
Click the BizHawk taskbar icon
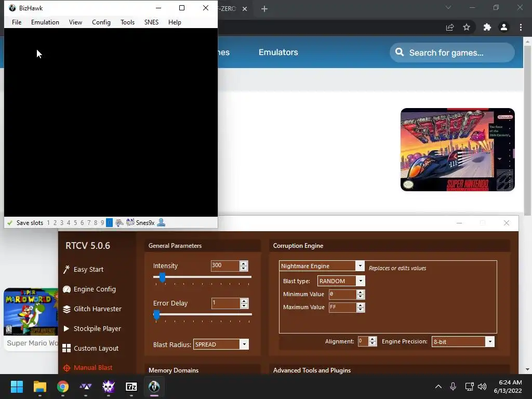point(154,387)
